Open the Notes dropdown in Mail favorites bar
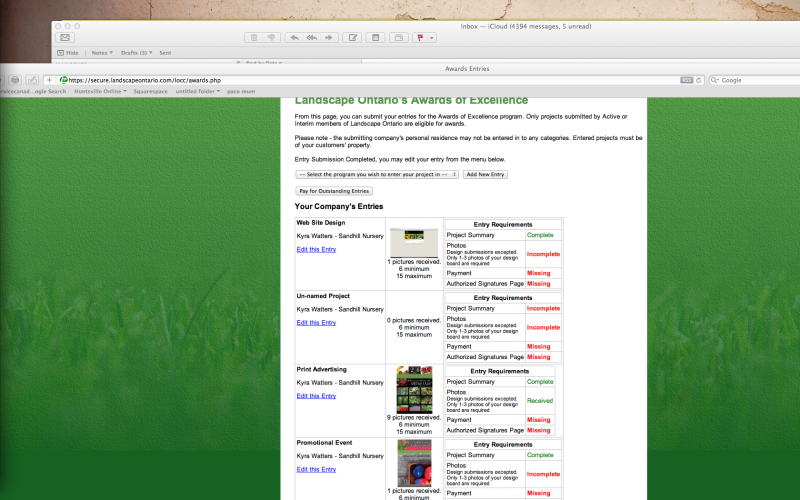The height and width of the screenshot is (500, 800). tap(102, 53)
